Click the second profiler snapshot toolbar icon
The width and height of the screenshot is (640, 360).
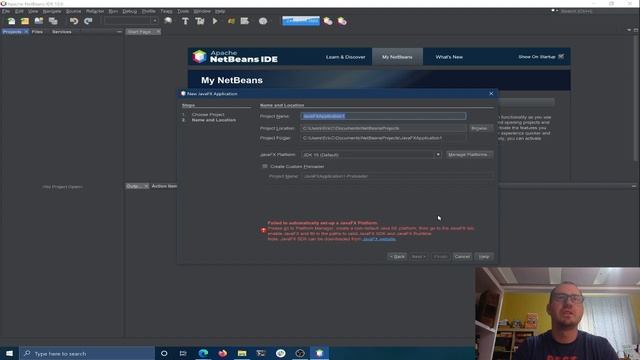click(342, 21)
